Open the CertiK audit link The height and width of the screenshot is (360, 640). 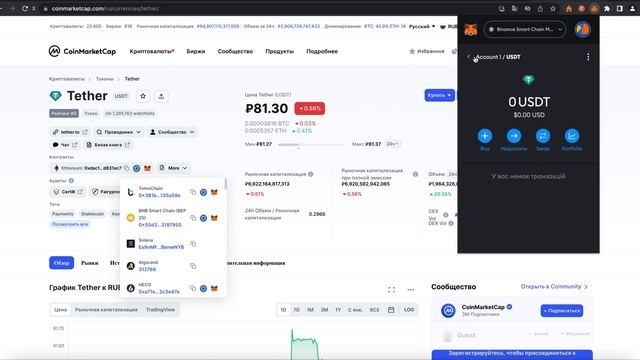[68, 192]
